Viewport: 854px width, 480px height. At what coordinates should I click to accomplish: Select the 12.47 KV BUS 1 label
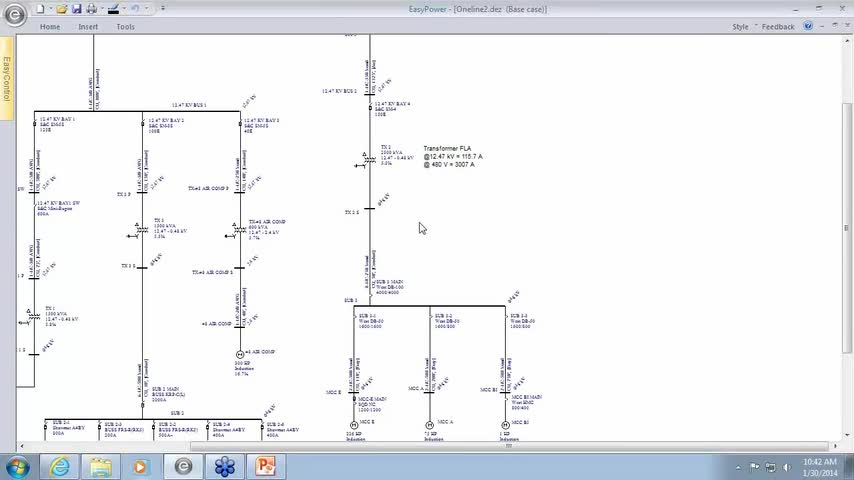[188, 105]
